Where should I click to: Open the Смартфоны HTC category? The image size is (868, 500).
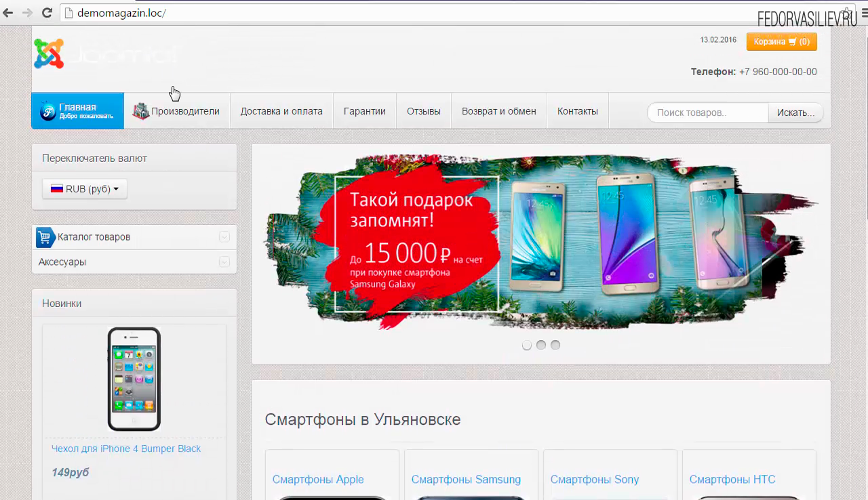732,480
